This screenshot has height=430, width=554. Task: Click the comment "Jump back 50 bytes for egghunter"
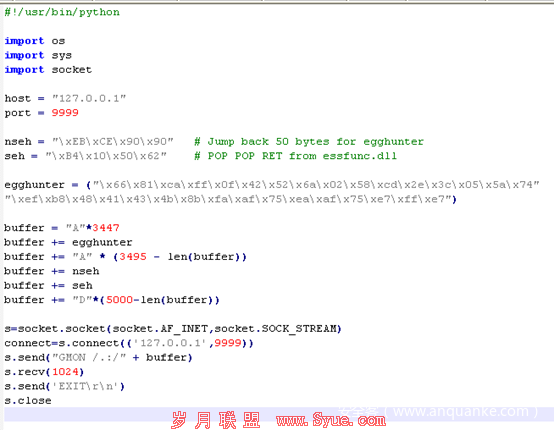pos(309,142)
